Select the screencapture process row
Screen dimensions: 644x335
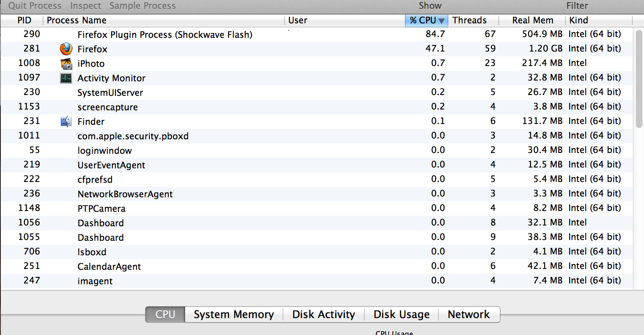(x=107, y=107)
